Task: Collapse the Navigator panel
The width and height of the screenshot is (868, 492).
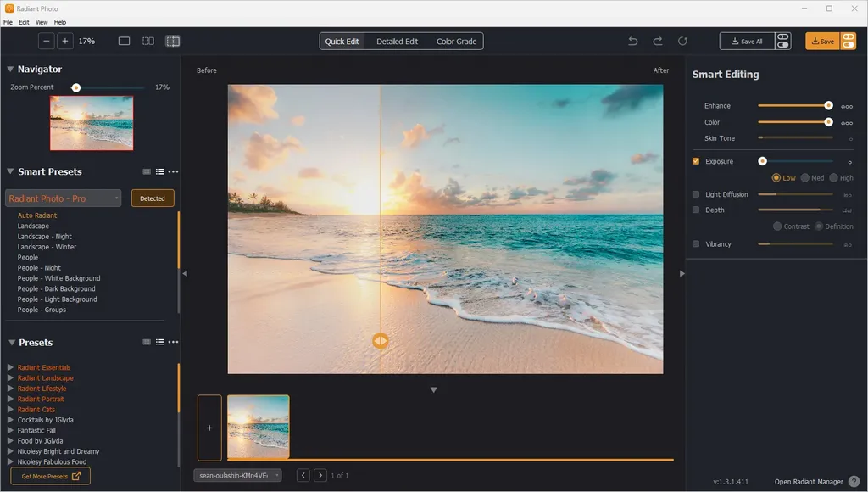Action: 10,70
